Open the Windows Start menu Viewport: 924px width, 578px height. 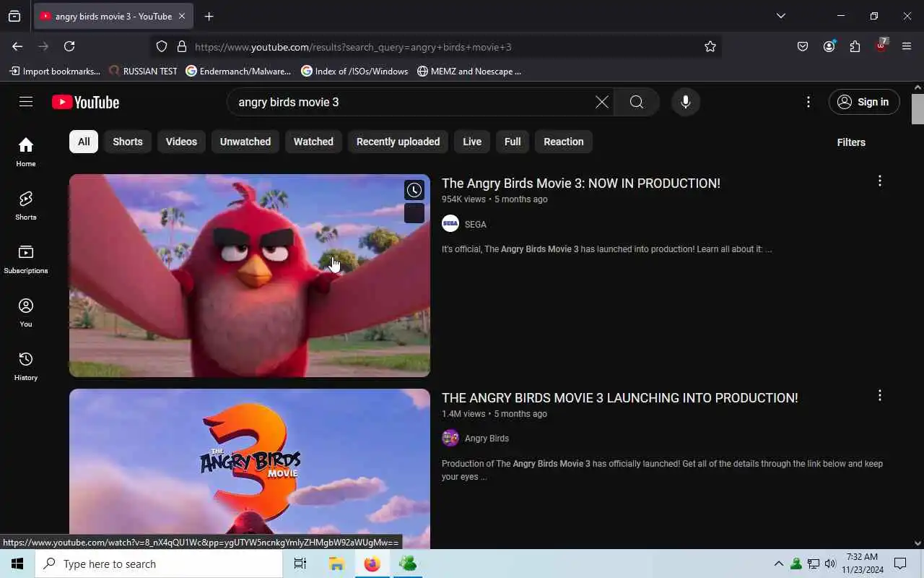[17, 564]
